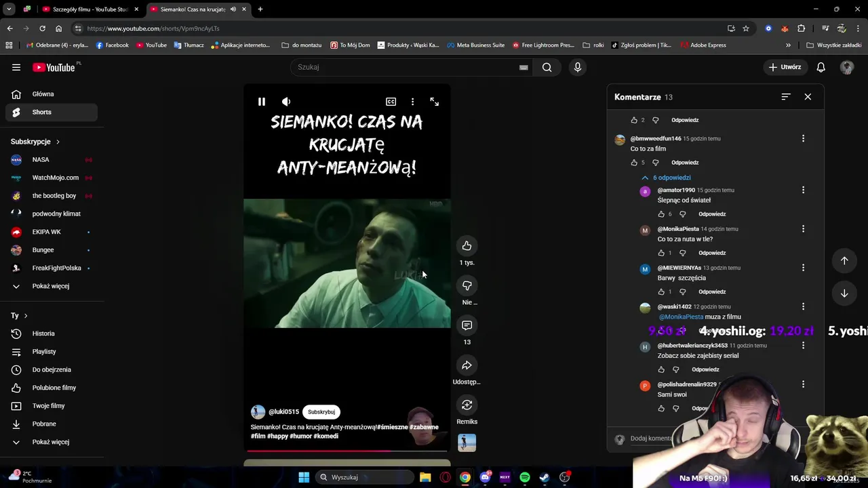Like @MonikaPiesta's reply
Screen dimensions: 868x488
(661, 253)
